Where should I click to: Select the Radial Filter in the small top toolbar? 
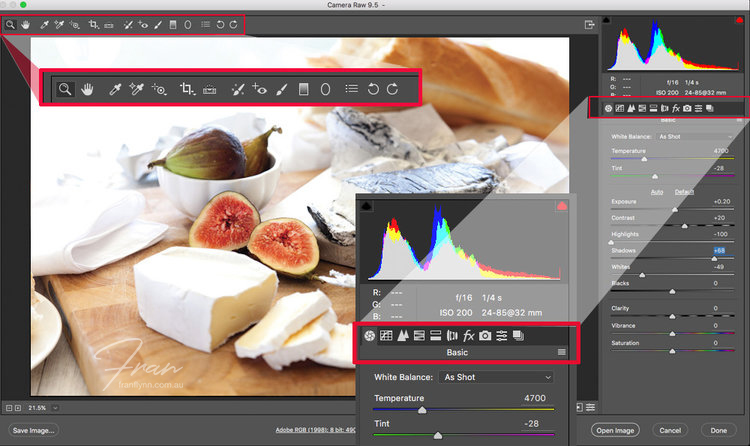(188, 24)
